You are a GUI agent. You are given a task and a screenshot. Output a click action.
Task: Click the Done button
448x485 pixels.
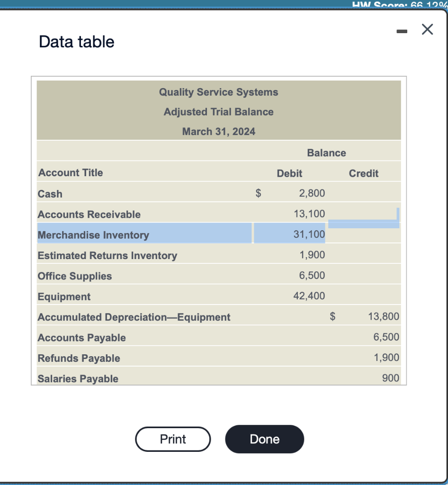click(264, 439)
